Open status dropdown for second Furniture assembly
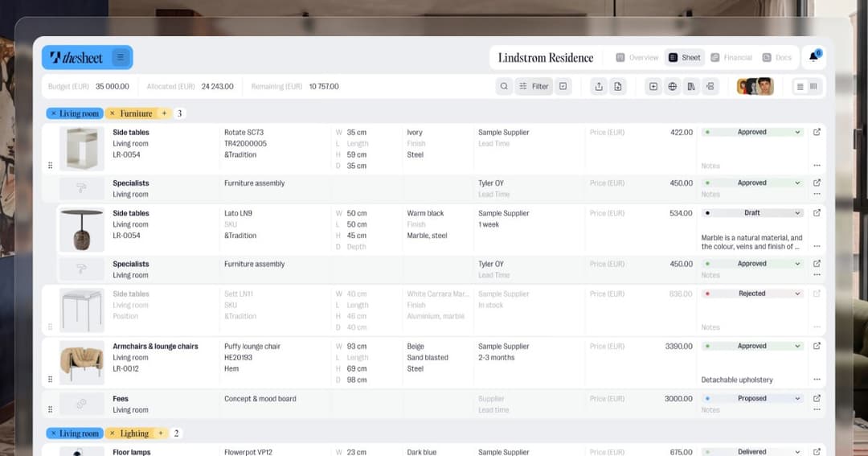The height and width of the screenshot is (456, 868). pos(752,264)
